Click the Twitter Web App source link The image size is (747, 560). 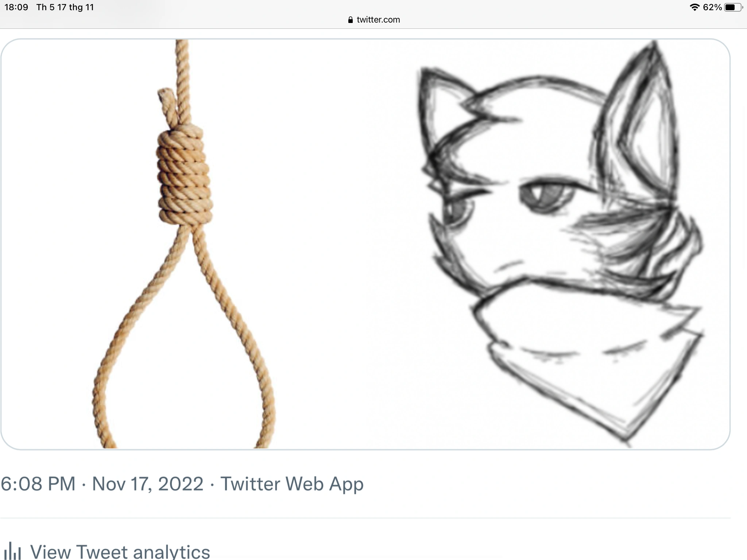tap(292, 484)
